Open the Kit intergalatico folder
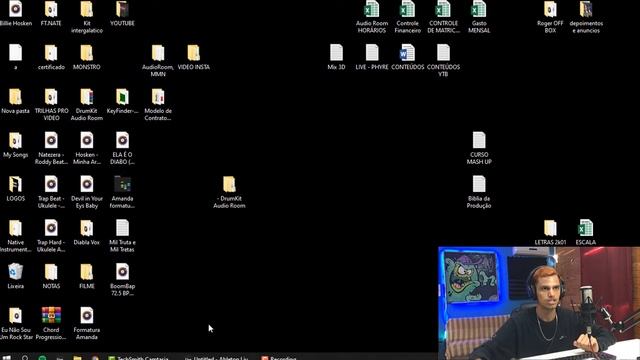The height and width of the screenshot is (360, 640). click(87, 9)
